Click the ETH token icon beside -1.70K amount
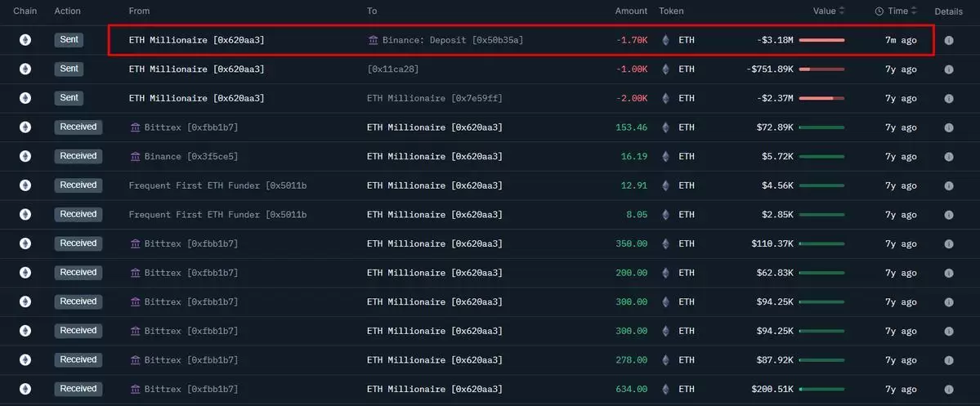Image resolution: width=980 pixels, height=406 pixels. point(665,40)
